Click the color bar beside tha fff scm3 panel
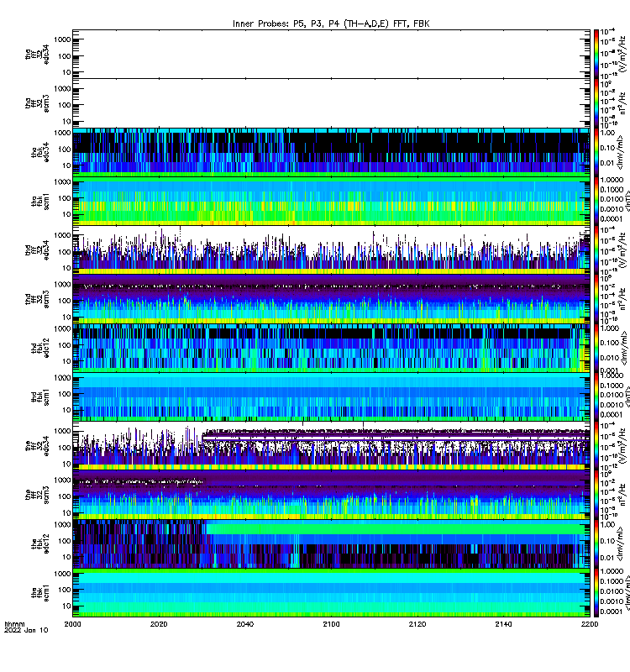 pyautogui.click(x=596, y=102)
